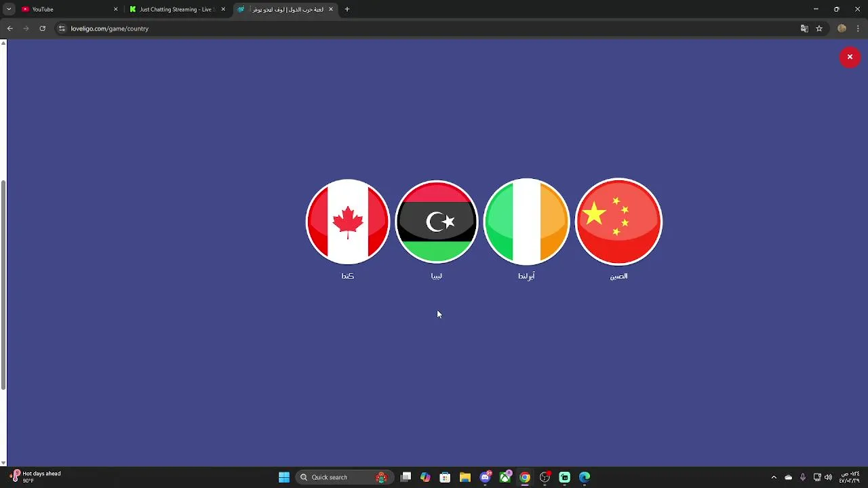The height and width of the screenshot is (488, 868).
Task: Reload the current page
Action: tap(42, 28)
